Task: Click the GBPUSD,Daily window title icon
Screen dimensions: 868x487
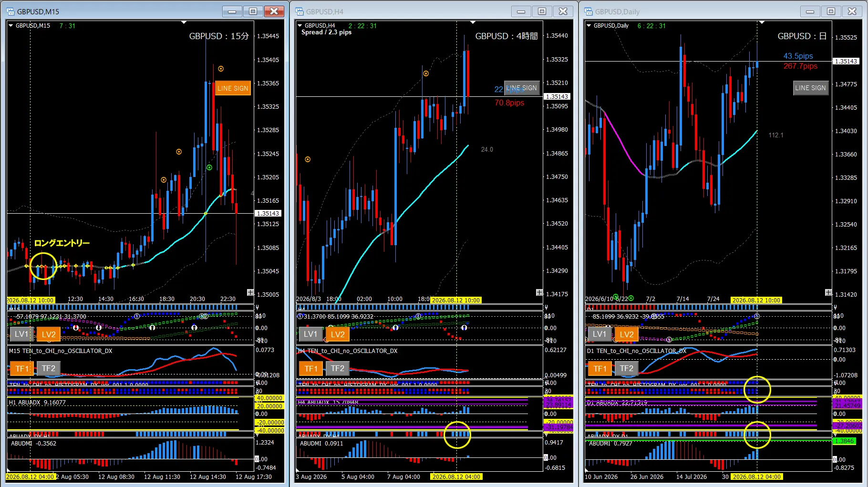Action: pyautogui.click(x=589, y=11)
